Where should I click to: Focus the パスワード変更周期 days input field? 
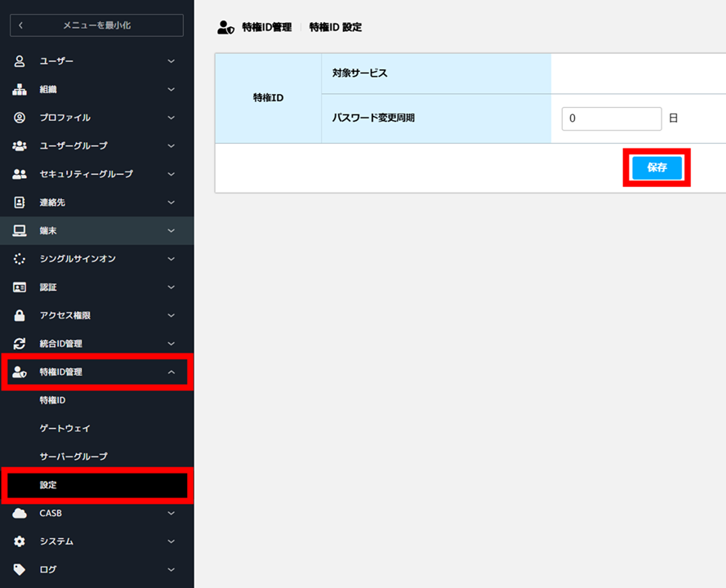pos(612,118)
